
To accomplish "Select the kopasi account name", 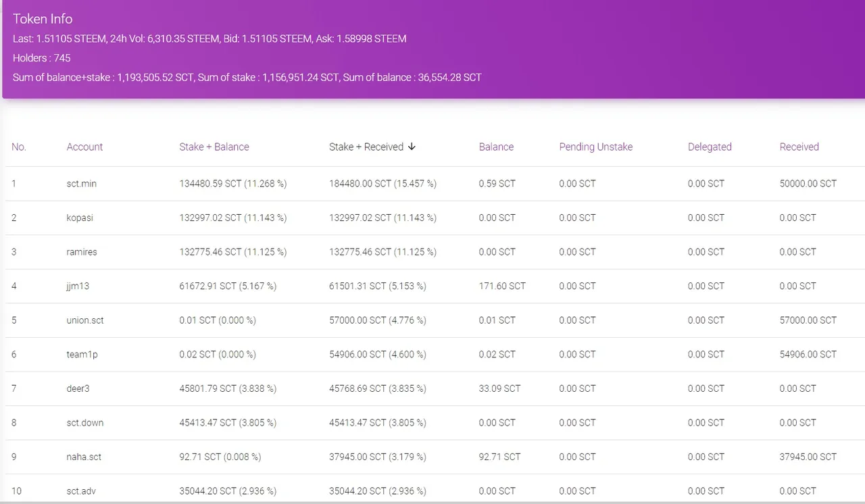I will click(80, 218).
